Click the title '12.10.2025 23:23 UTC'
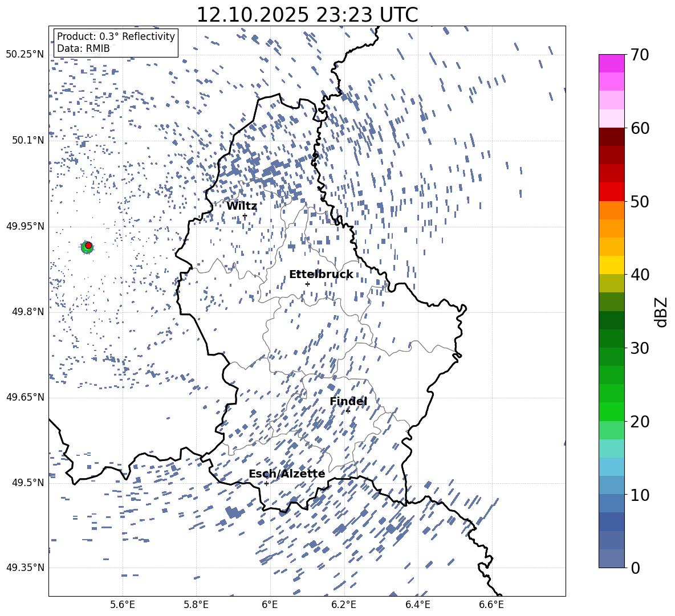The image size is (675, 616). (307, 15)
